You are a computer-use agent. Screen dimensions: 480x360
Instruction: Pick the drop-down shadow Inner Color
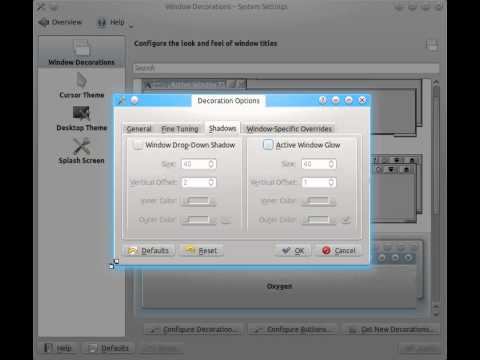pos(198,201)
